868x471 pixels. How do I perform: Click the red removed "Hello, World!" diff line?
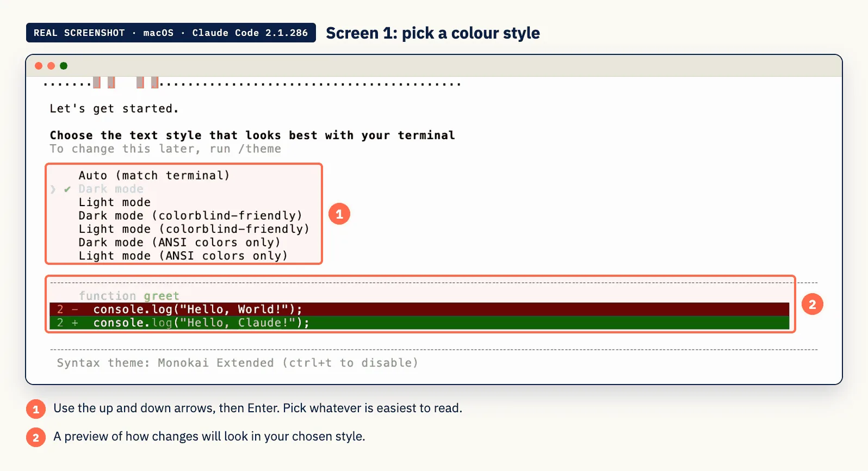(x=419, y=309)
